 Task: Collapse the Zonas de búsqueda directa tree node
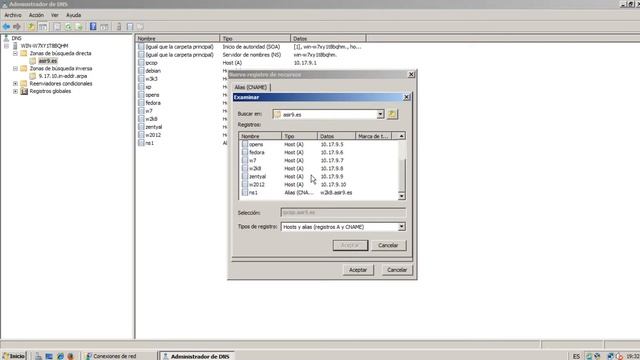pyautogui.click(x=15, y=53)
